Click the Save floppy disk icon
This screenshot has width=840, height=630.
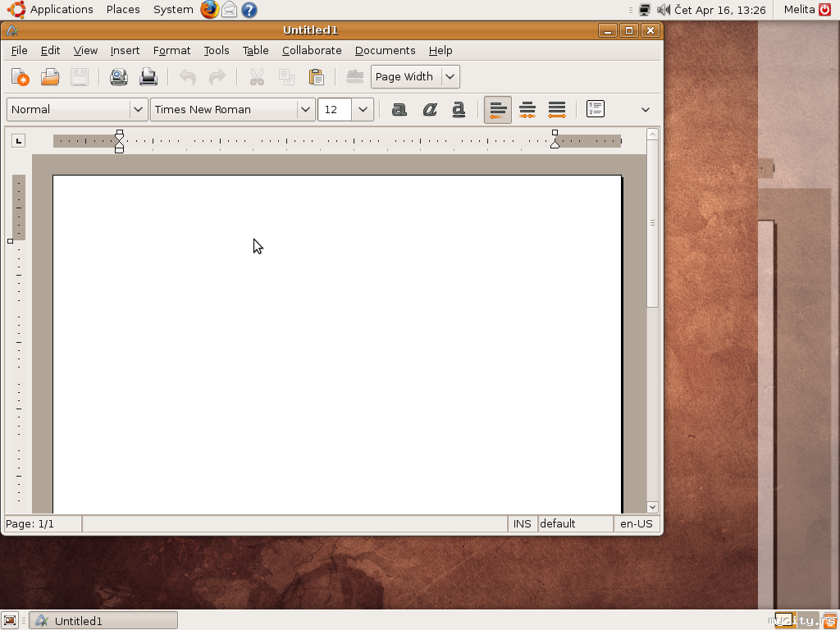click(x=80, y=77)
